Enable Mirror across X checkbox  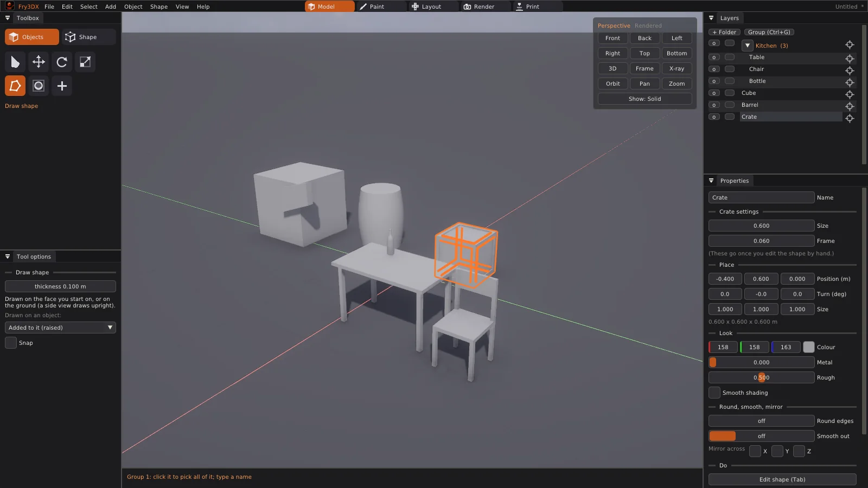point(755,451)
